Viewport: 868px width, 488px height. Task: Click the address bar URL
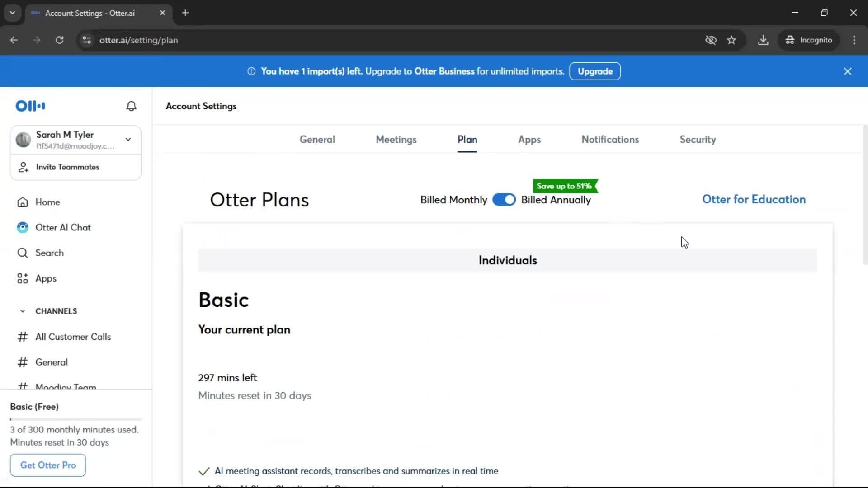point(139,40)
